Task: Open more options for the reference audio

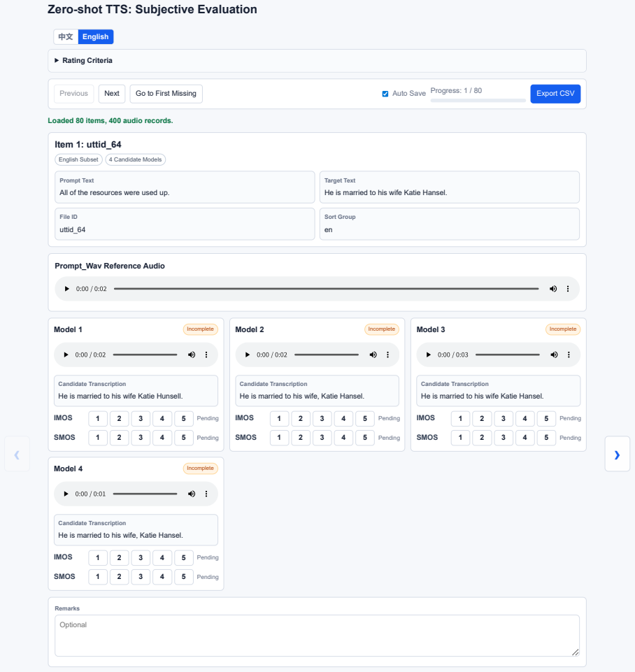Action: pyautogui.click(x=568, y=289)
